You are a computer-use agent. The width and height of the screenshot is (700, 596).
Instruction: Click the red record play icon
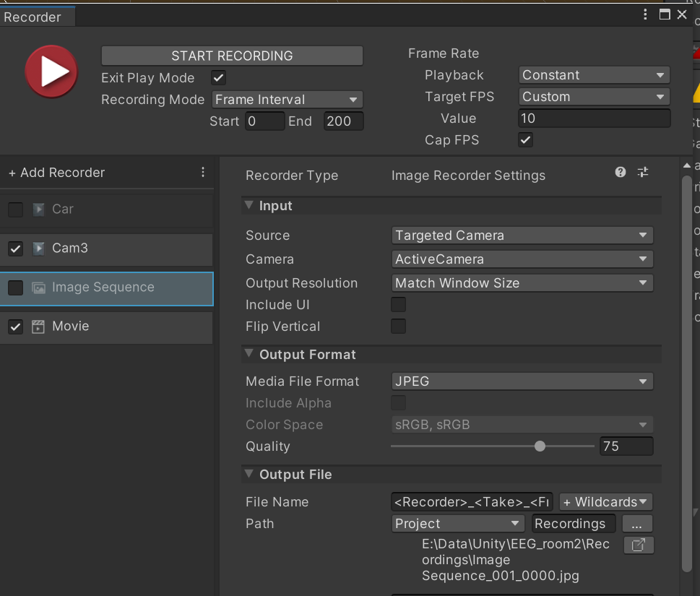pos(51,72)
